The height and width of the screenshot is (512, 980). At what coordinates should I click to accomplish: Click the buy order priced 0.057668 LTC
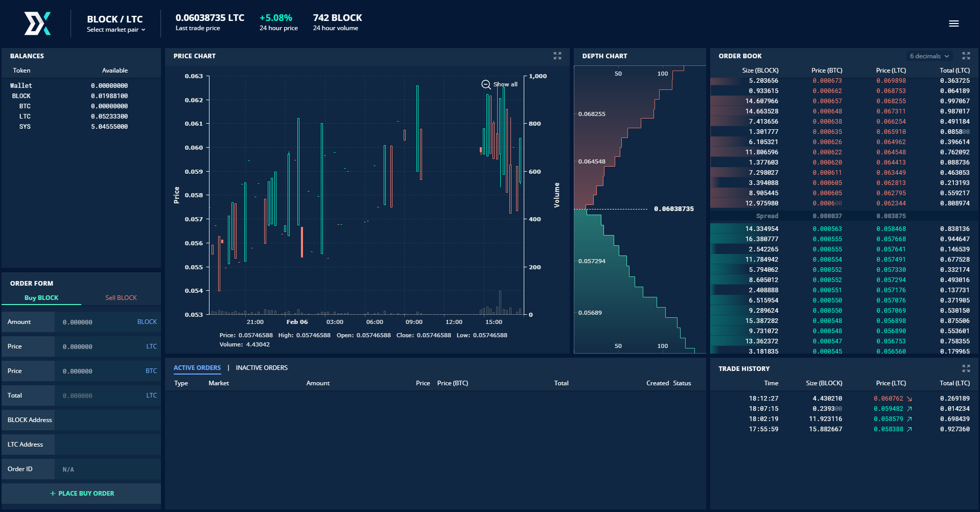pos(844,239)
